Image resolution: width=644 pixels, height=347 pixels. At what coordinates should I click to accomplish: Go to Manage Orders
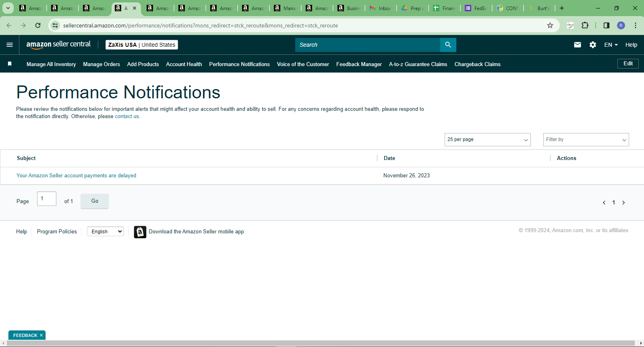click(x=101, y=64)
